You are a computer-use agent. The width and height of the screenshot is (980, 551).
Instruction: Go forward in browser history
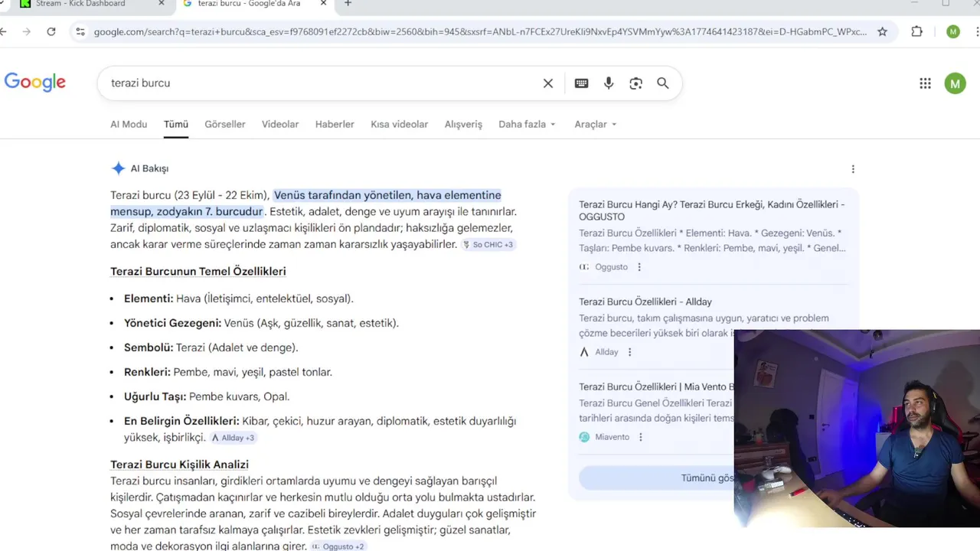pos(27,31)
